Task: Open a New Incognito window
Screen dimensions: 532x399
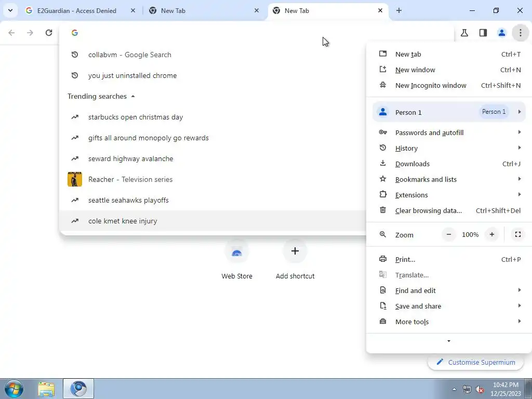Action: 449,86
